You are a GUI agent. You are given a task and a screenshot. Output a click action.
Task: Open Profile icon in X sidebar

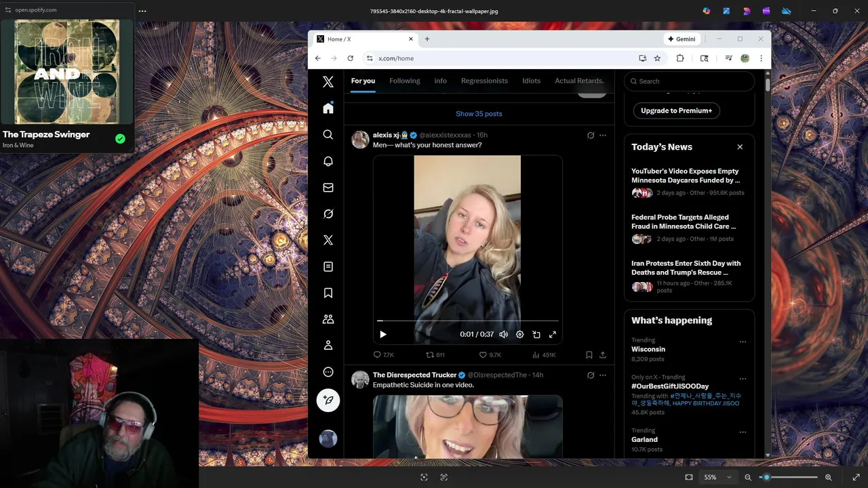328,346
